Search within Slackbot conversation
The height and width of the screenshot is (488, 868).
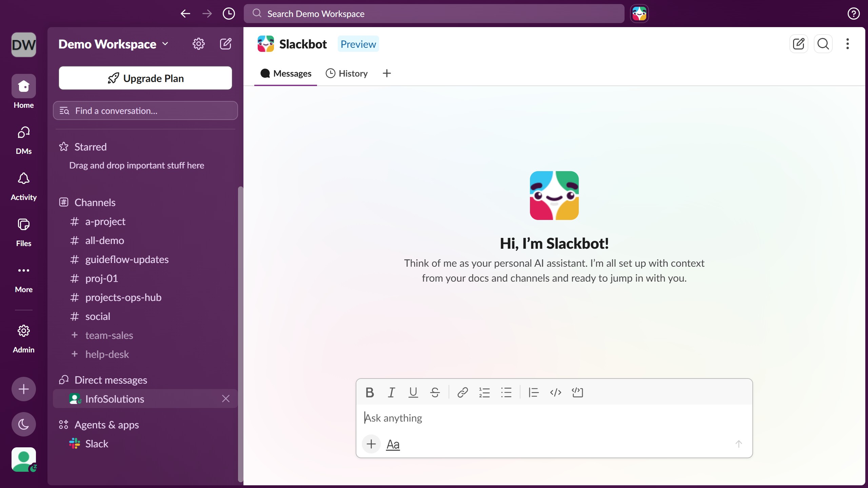click(x=823, y=44)
